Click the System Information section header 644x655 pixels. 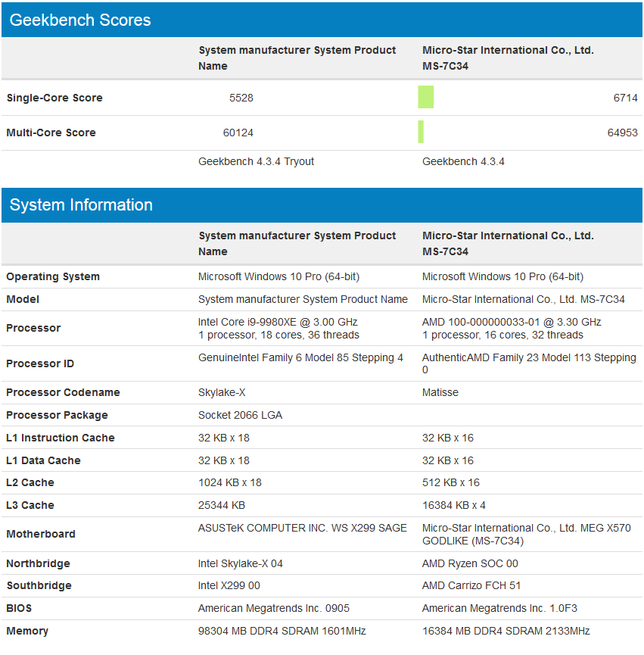coord(81,205)
